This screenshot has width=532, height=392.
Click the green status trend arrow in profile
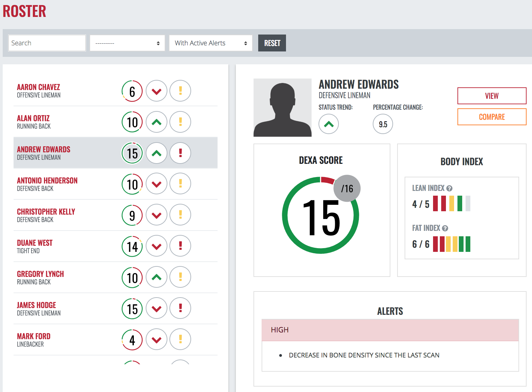(328, 124)
